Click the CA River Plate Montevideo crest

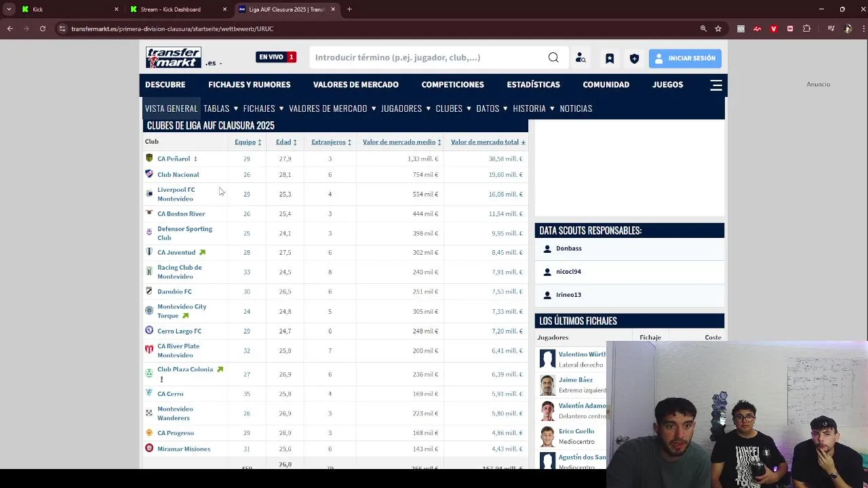tap(149, 350)
